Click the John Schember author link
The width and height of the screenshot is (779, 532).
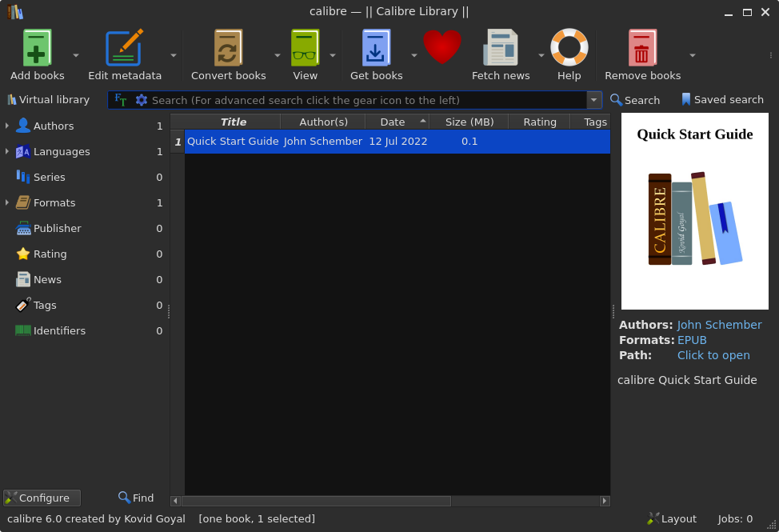click(x=719, y=325)
